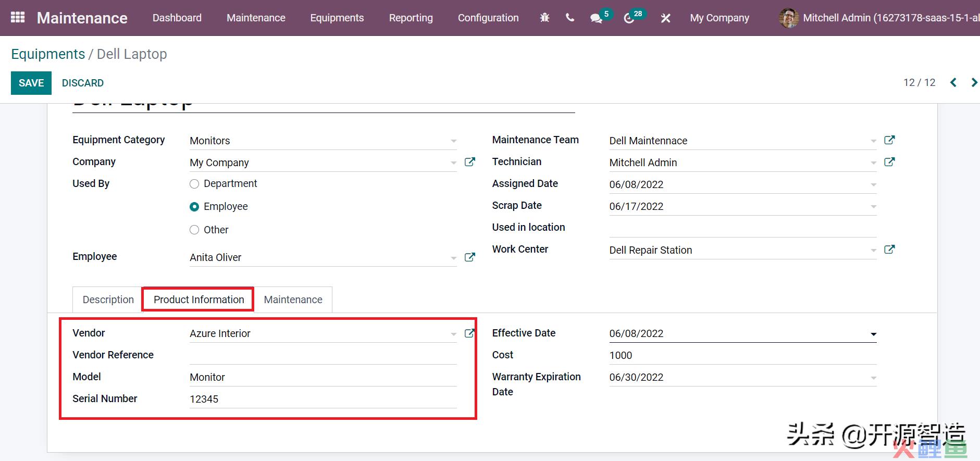Viewport: 980px width, 461px height.
Task: Open the Equipments menu
Action: [x=337, y=18]
